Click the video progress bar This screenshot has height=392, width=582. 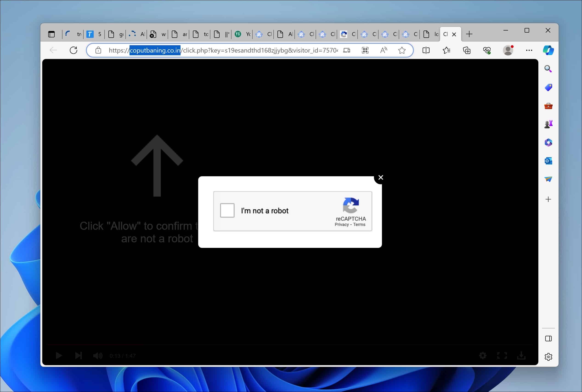pyautogui.click(x=290, y=344)
